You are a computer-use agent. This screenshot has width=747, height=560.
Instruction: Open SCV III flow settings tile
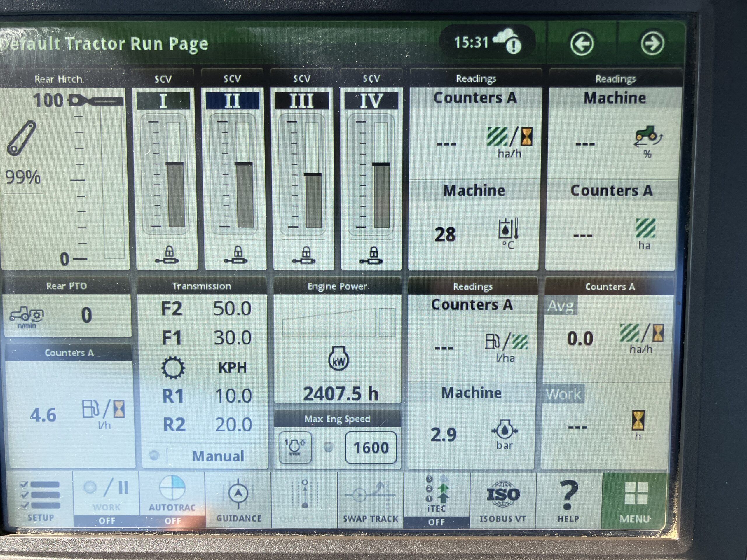(x=302, y=176)
